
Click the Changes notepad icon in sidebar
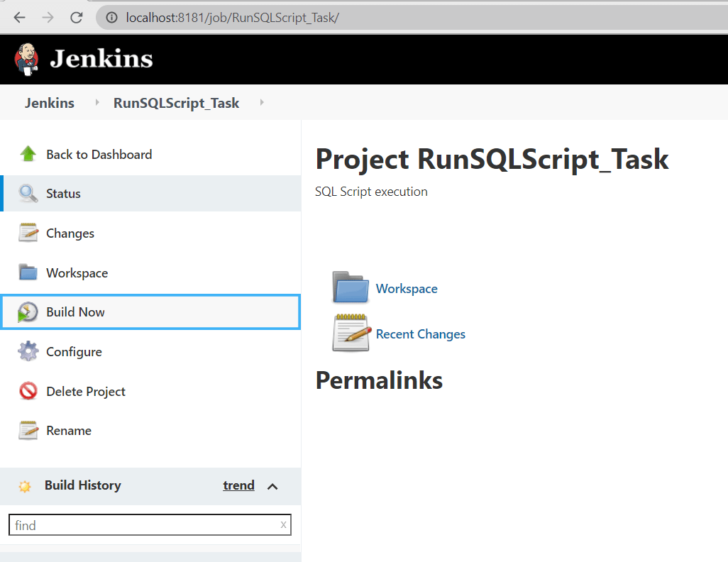[28, 233]
